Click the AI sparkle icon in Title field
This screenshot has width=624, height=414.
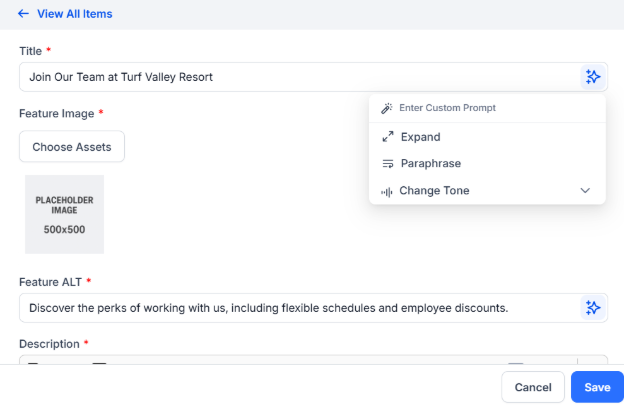(x=593, y=77)
